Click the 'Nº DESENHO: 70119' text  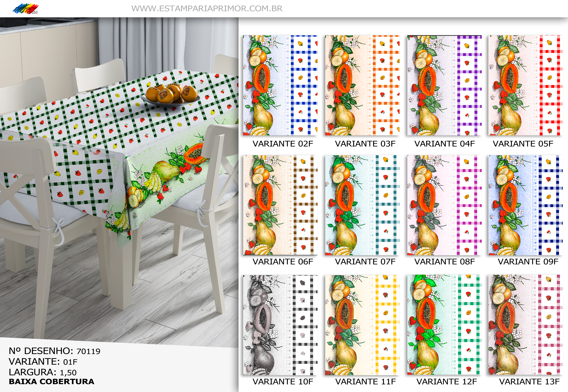(x=55, y=351)
